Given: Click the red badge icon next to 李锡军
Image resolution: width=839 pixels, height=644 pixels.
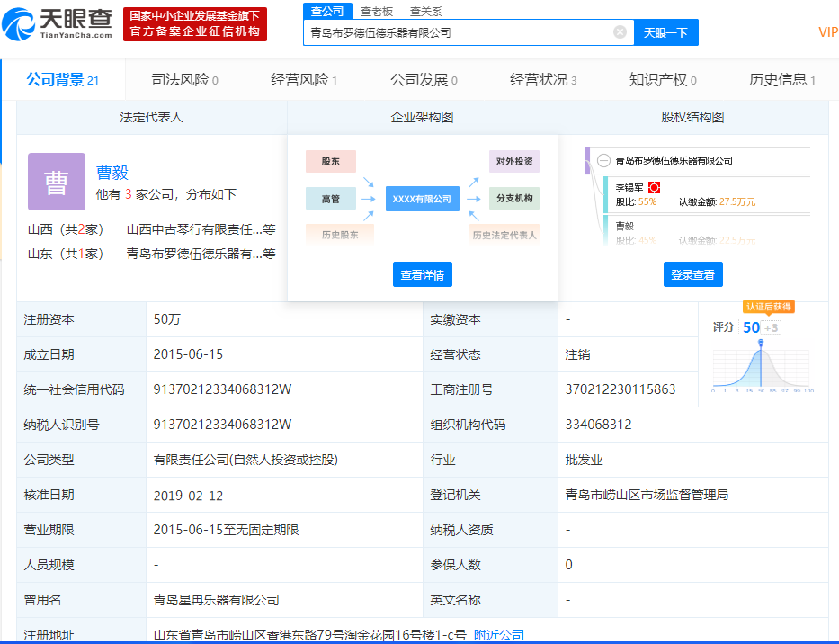Looking at the screenshot, I should 654,187.
